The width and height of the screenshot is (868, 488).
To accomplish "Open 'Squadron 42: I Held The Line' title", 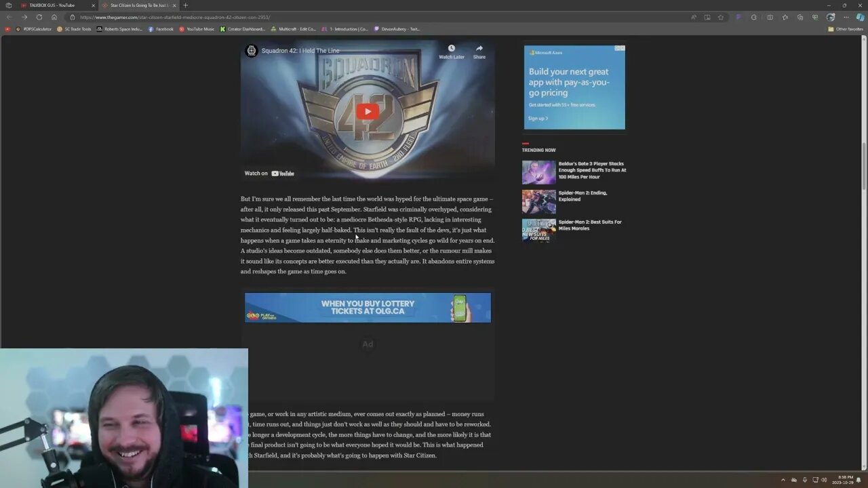I will [x=300, y=51].
